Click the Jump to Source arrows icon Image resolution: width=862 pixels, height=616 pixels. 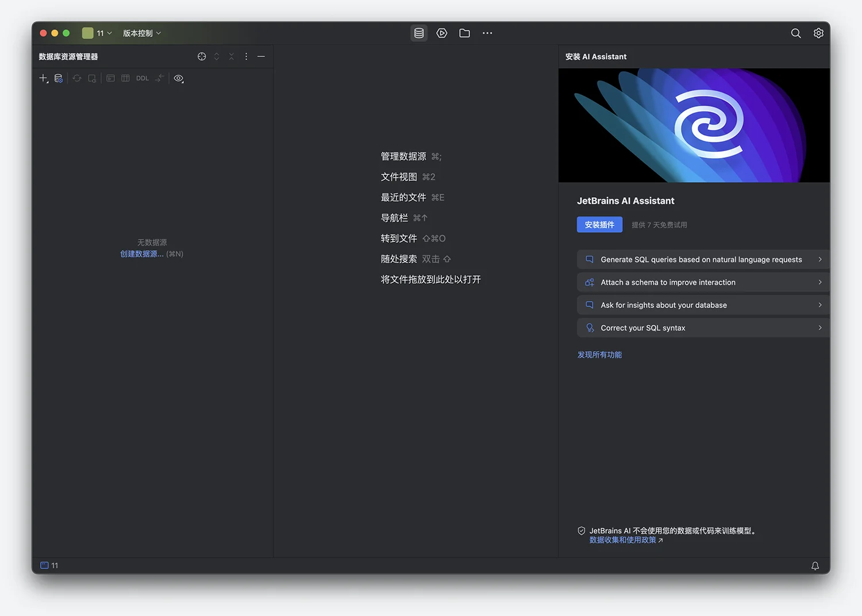(160, 78)
